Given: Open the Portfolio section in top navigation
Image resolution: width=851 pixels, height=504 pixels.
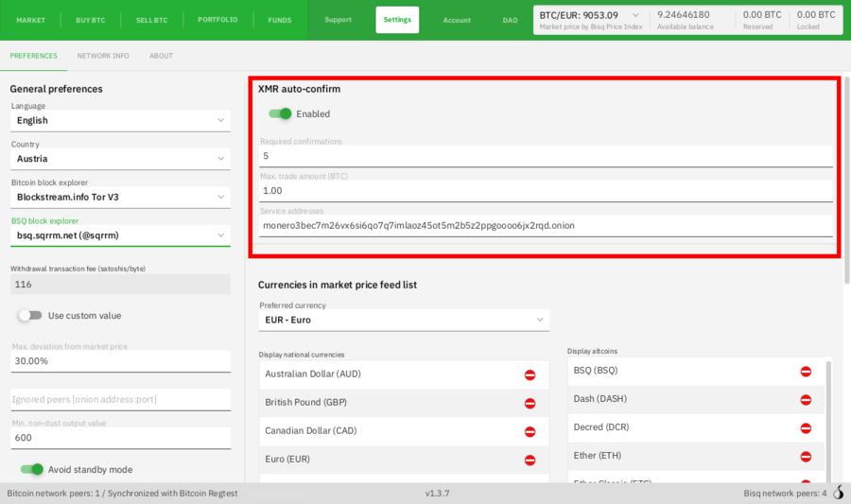Looking at the screenshot, I should pyautogui.click(x=217, y=20).
